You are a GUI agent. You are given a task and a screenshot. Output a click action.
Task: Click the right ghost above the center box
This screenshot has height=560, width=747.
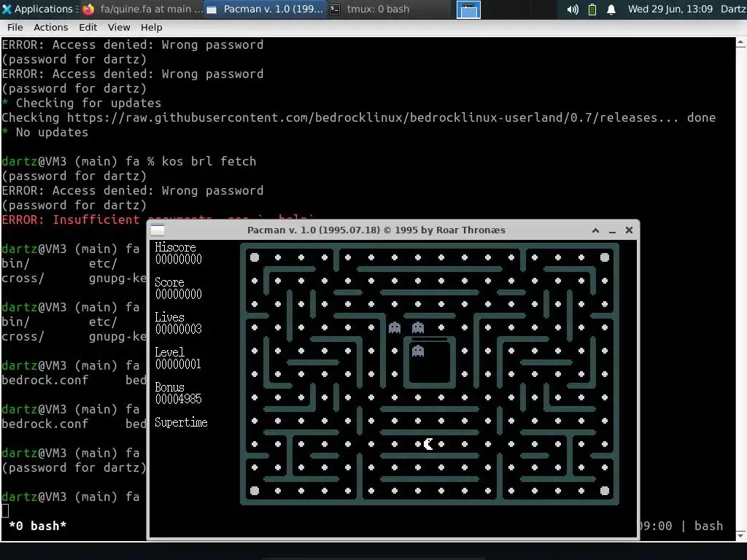click(x=418, y=327)
